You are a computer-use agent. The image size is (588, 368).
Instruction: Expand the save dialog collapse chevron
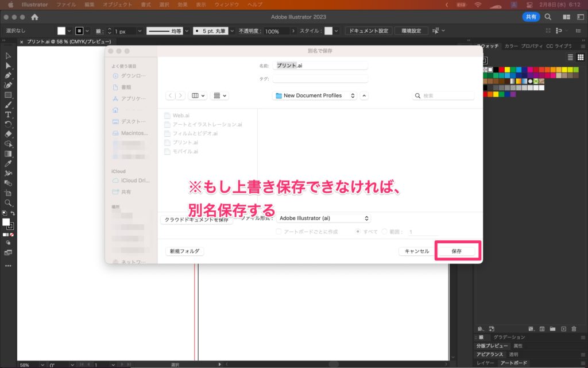tap(365, 95)
